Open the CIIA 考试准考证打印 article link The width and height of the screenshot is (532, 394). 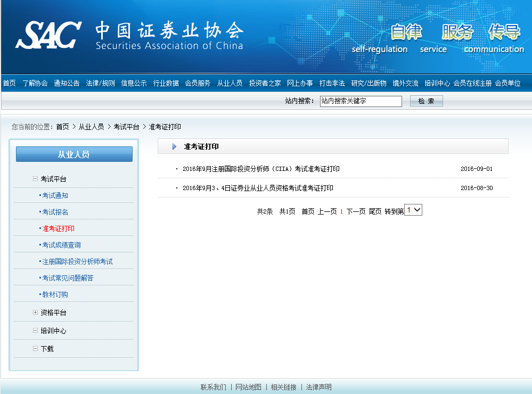261,169
